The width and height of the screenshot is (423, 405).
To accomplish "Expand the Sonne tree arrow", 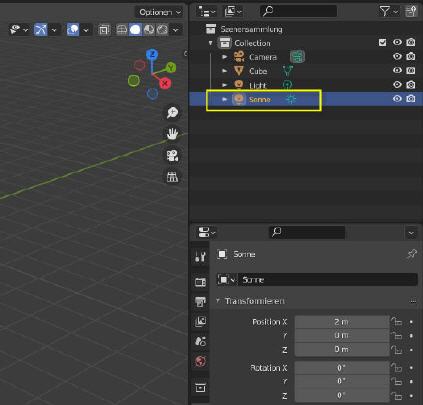I will [225, 99].
